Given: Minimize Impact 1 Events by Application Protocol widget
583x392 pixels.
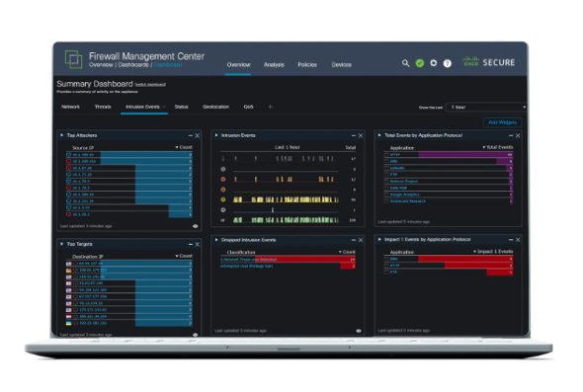Looking at the screenshot, I should point(511,240).
